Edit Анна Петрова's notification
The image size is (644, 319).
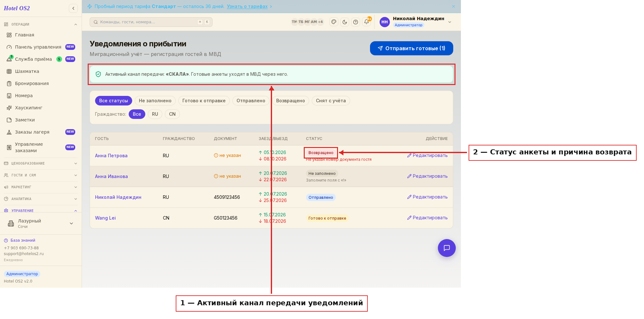pos(427,155)
